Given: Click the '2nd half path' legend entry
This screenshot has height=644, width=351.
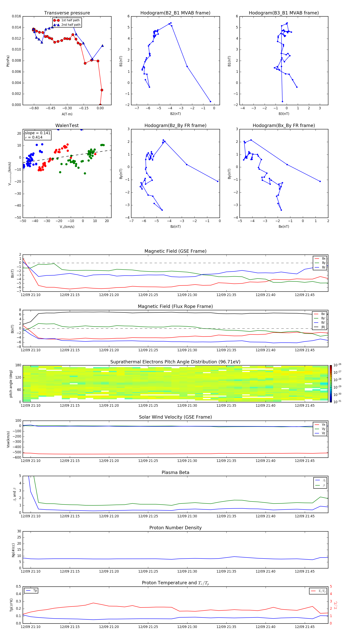Looking at the screenshot, I should 67,25.
